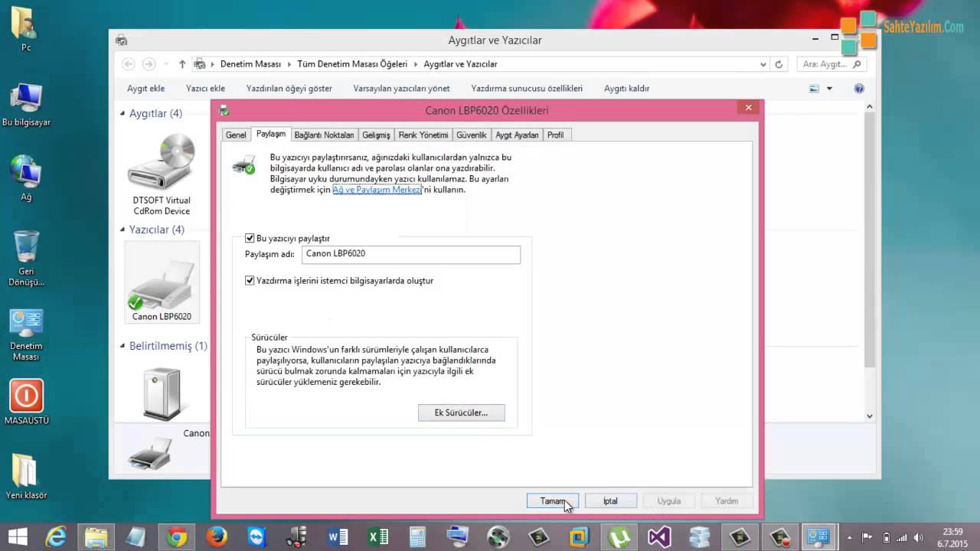Toggle Yazdırma işlerini istemci bilgisayarlarda oluştur
Viewport: 980px width, 551px height.
coord(250,281)
